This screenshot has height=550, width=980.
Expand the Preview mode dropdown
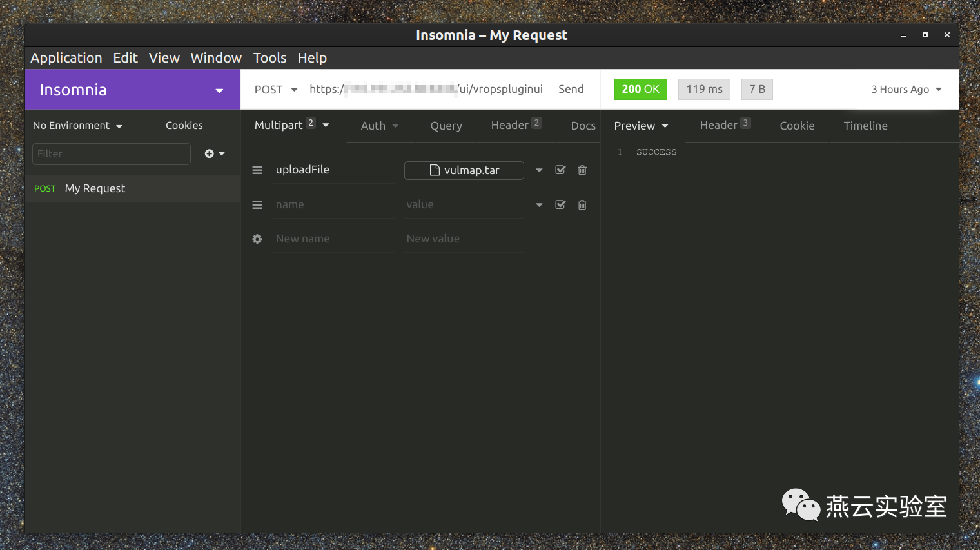coord(642,126)
